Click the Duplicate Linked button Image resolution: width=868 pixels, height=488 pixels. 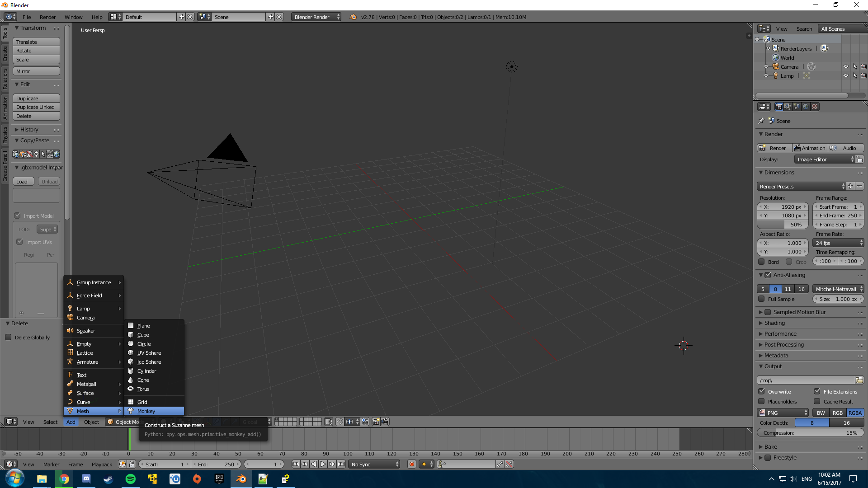(x=36, y=107)
